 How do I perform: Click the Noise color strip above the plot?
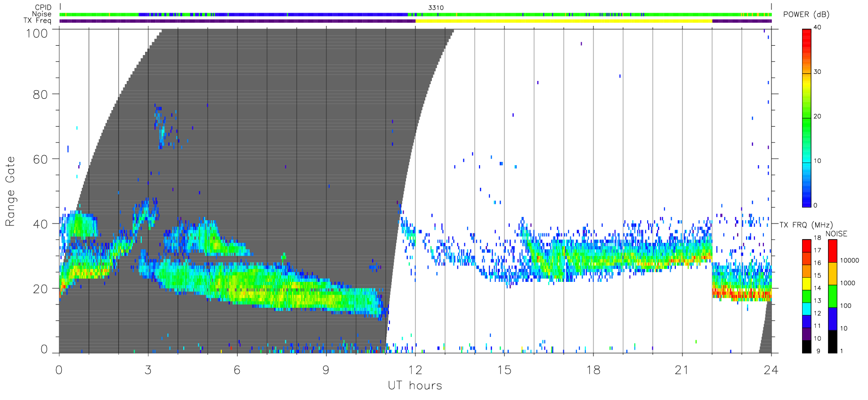pos(415,15)
